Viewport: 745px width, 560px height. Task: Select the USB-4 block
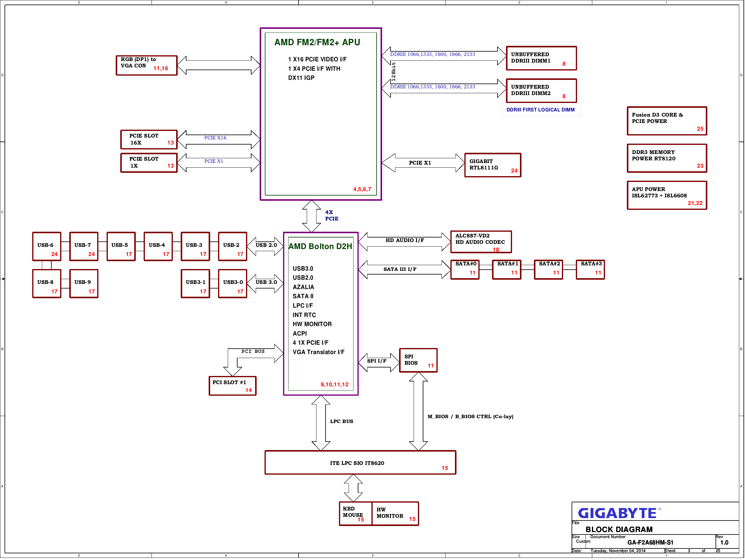[x=158, y=247]
